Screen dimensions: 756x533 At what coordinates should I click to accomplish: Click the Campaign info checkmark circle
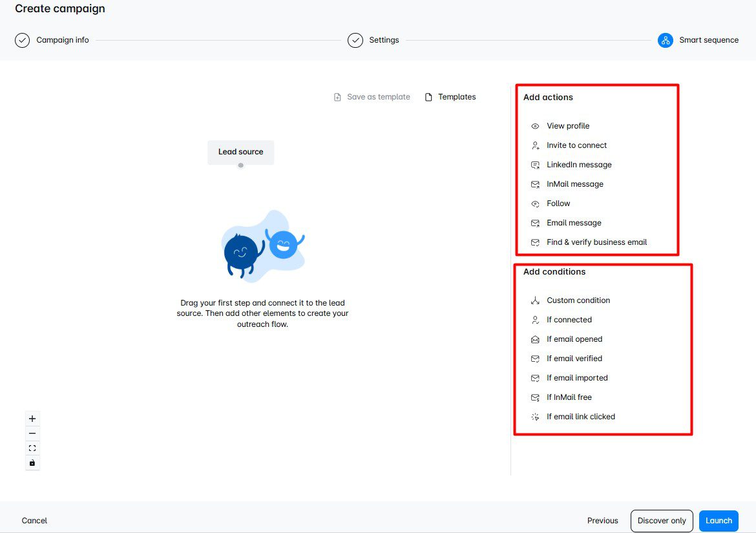(22, 40)
